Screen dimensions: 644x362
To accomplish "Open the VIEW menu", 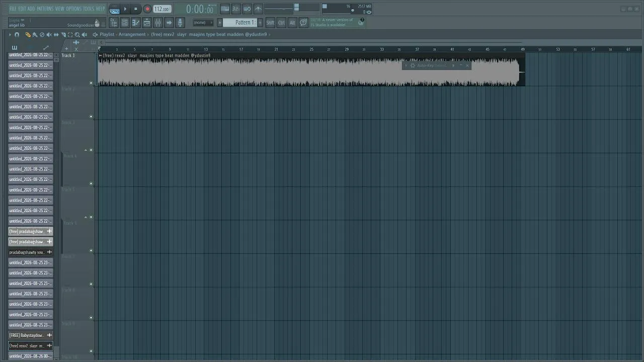I will coord(59,9).
